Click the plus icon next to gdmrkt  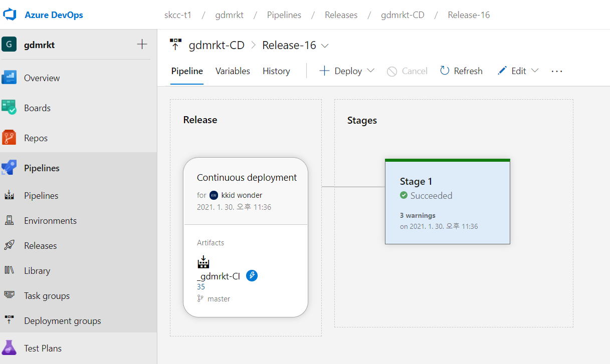[x=142, y=44]
